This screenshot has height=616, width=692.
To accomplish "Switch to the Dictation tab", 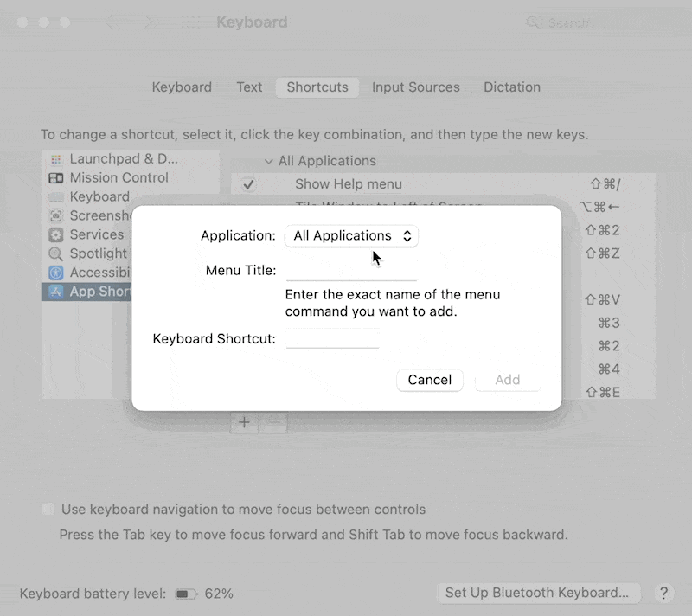I will tap(512, 87).
